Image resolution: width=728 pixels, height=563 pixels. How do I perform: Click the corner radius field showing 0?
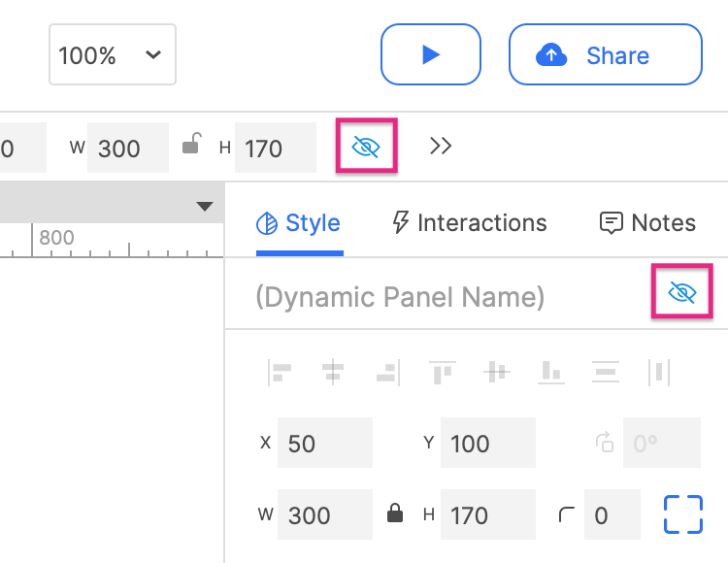[612, 514]
